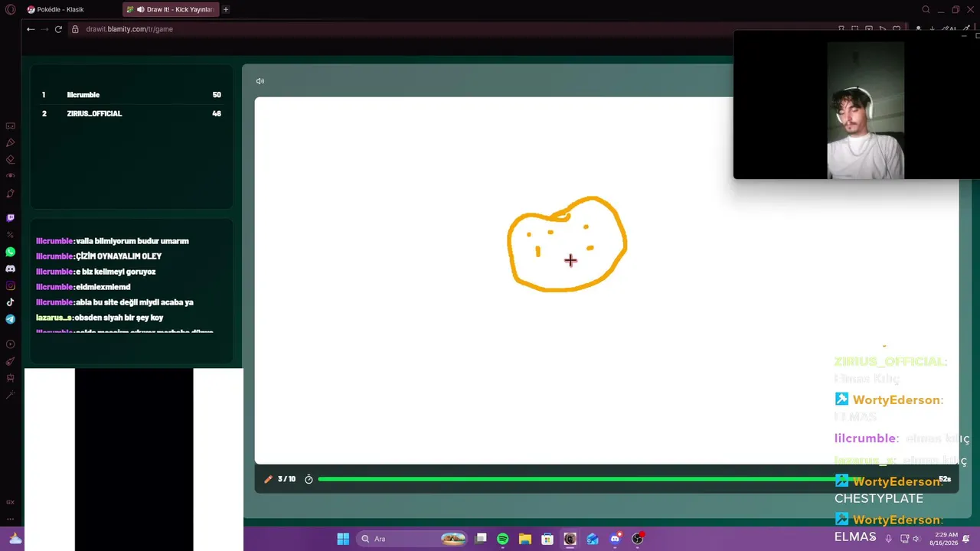Image resolution: width=980 pixels, height=551 pixels.
Task: Click the microphone icon in system tray
Action: (889, 539)
